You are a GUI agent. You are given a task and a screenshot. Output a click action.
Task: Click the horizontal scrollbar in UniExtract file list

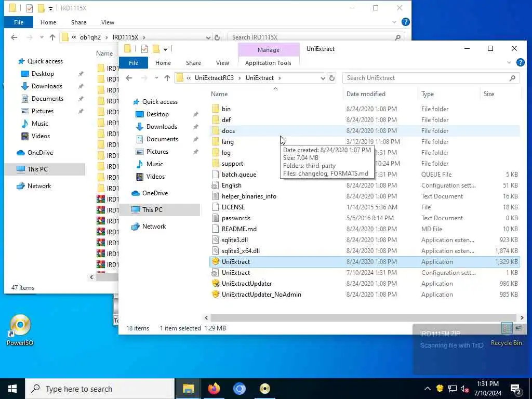[x=364, y=317]
